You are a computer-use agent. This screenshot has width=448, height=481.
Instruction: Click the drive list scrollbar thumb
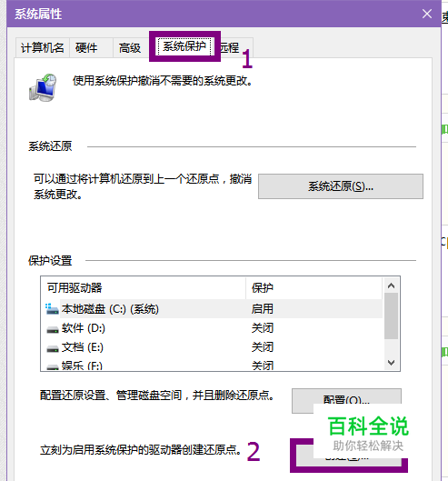tap(391, 316)
